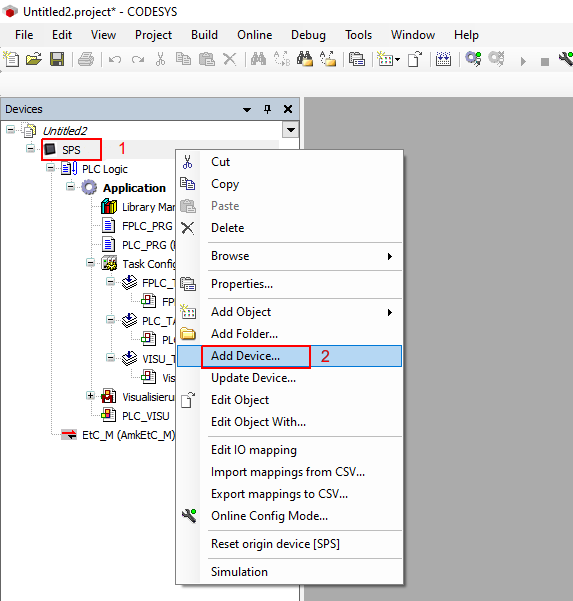Choose Online Config Mode... entry
This screenshot has width=573, height=601.
289,516
